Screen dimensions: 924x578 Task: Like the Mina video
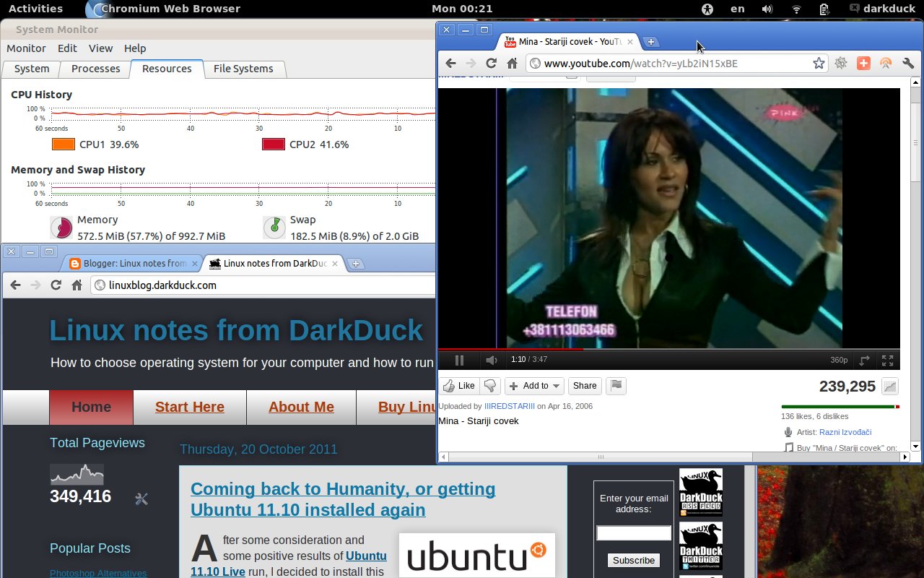pos(459,385)
